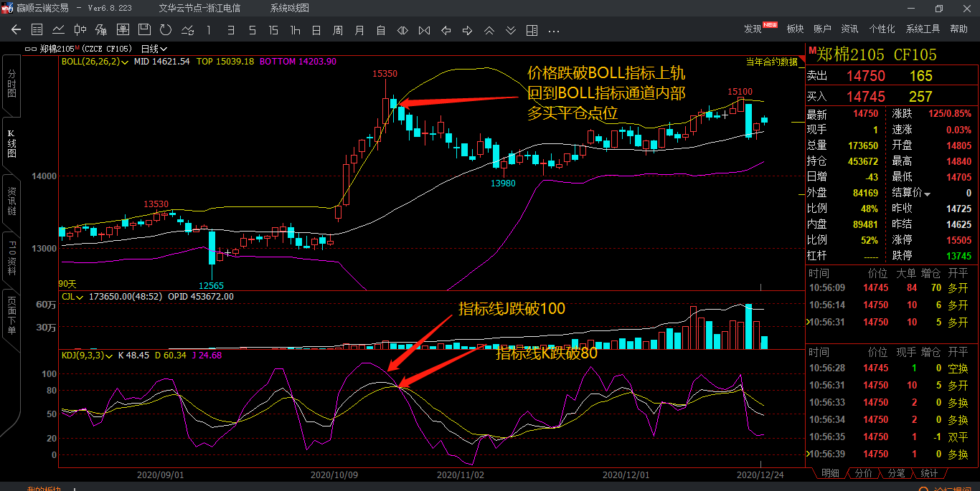Screen dimensions: 980x491
Task: Select the monthly 月 period button
Action: click(359, 30)
